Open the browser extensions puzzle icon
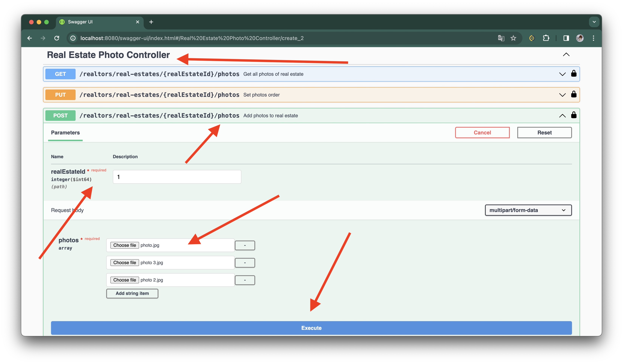Viewport: 623px width, 364px height. pyautogui.click(x=546, y=38)
